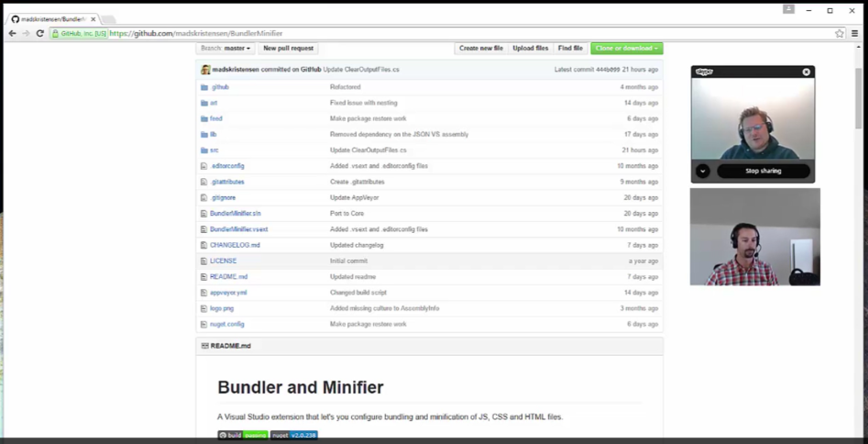Open logo.png file

point(222,308)
